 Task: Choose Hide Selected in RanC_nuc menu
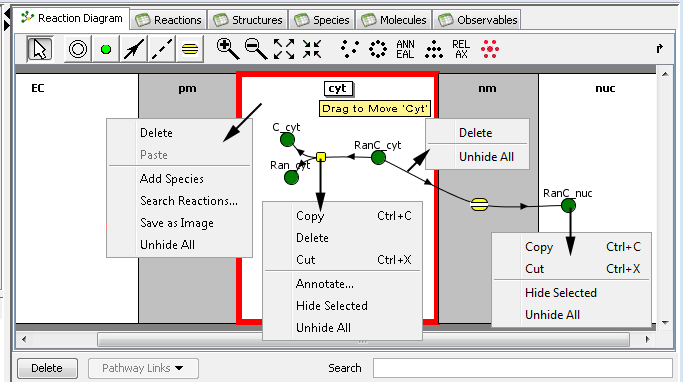click(x=571, y=293)
